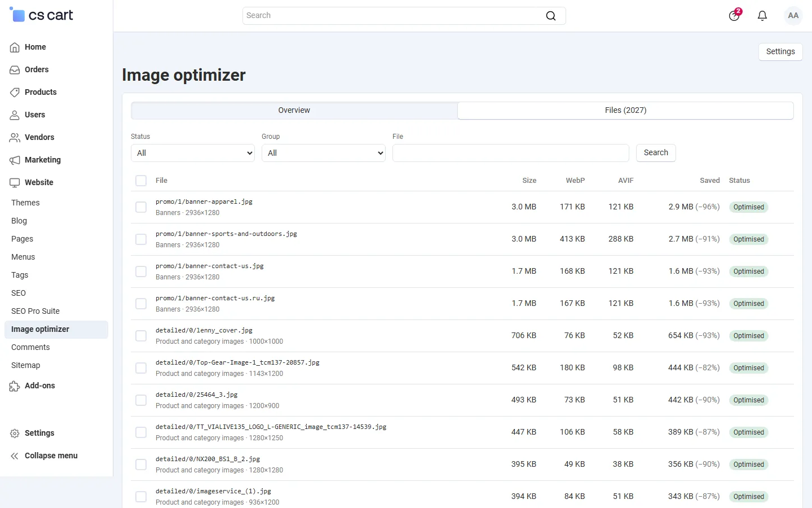The height and width of the screenshot is (508, 812).
Task: Click file name promo/1/banner-apparel.jpg
Action: click(x=204, y=202)
